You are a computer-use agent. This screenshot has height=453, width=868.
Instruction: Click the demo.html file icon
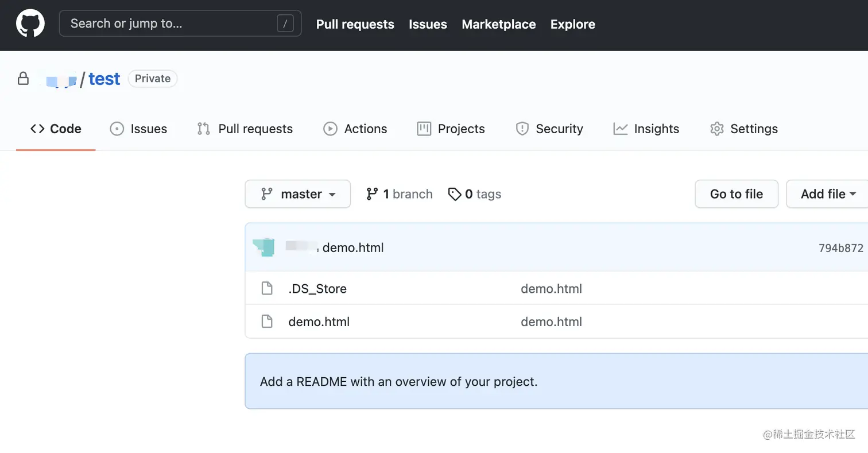(x=267, y=322)
